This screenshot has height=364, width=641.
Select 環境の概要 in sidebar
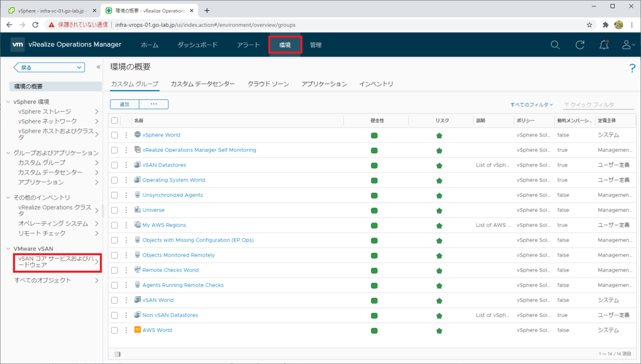point(56,86)
